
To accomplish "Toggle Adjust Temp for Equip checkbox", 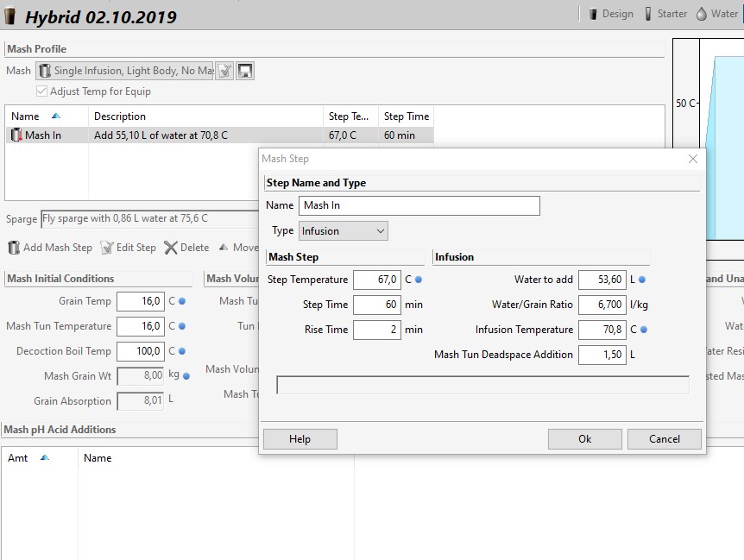I will click(41, 91).
